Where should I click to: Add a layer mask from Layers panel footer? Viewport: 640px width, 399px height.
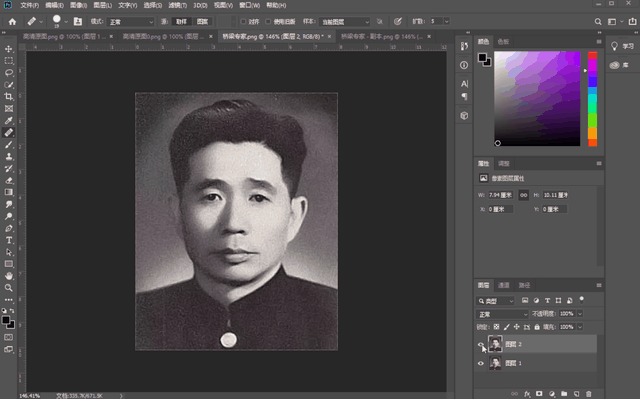click(x=539, y=394)
